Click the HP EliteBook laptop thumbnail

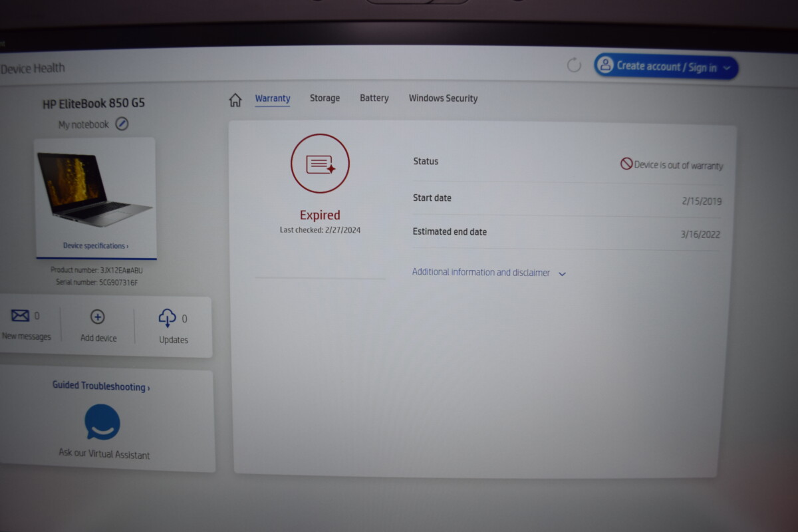(95, 190)
